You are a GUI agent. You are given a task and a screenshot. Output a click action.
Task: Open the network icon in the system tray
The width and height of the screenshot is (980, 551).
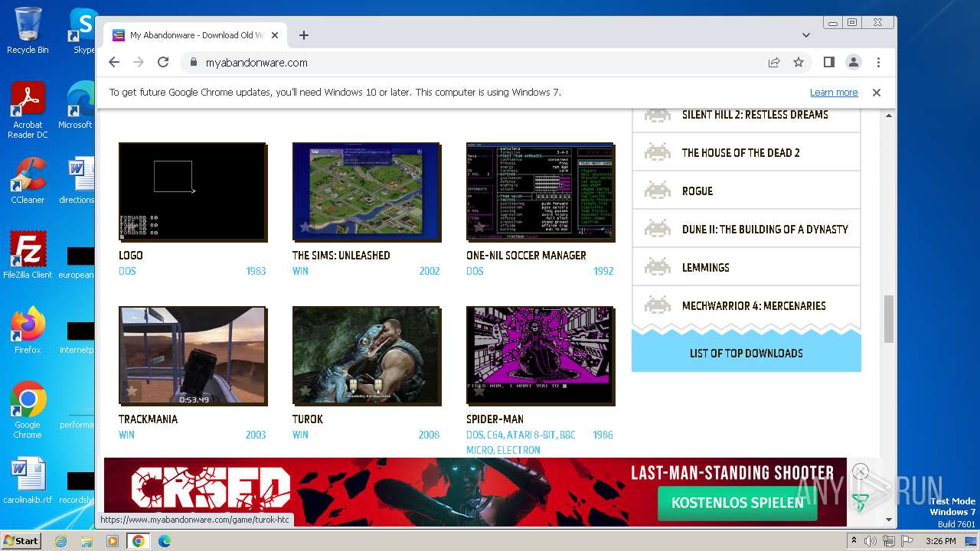click(x=888, y=541)
